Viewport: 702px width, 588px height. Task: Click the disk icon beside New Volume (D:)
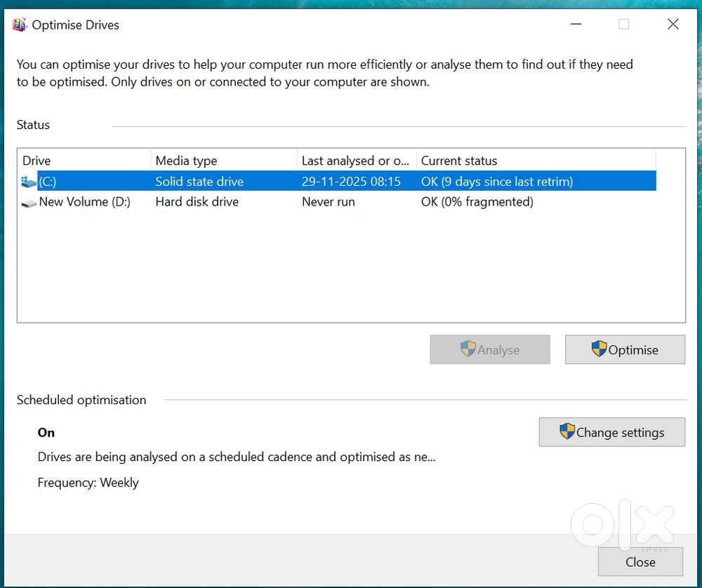coord(29,203)
